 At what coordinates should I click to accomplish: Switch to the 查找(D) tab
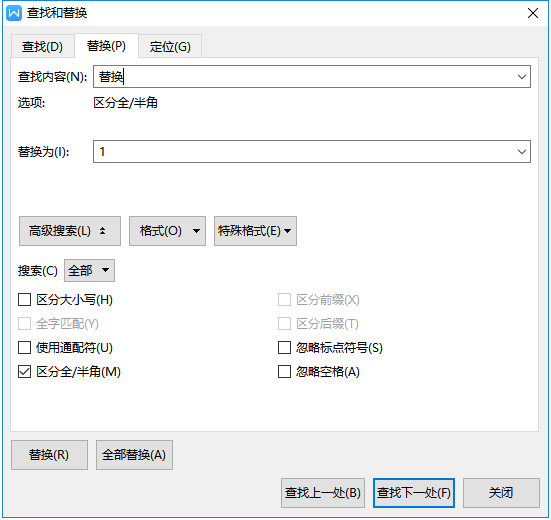43,46
